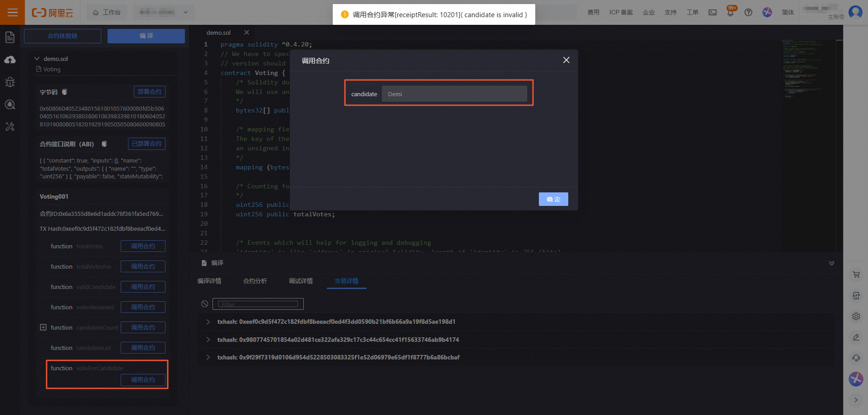This screenshot has height=415, width=868.
Task: Click the clear log icon beside Filter
Action: [x=205, y=304]
